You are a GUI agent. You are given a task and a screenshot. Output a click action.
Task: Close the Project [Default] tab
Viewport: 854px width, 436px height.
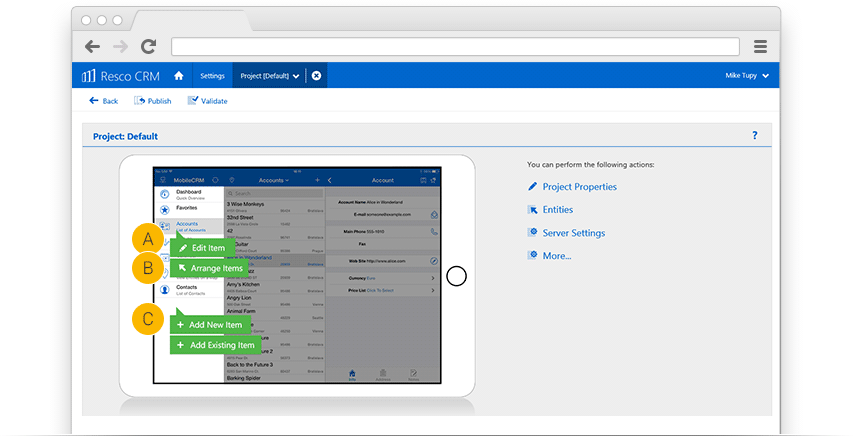coord(316,75)
